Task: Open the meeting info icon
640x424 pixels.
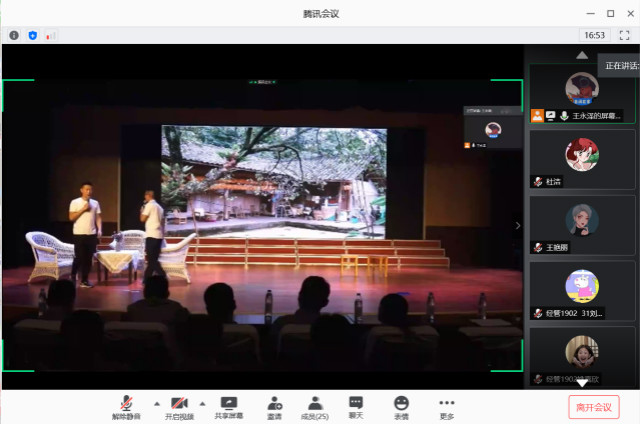Action: pos(14,36)
